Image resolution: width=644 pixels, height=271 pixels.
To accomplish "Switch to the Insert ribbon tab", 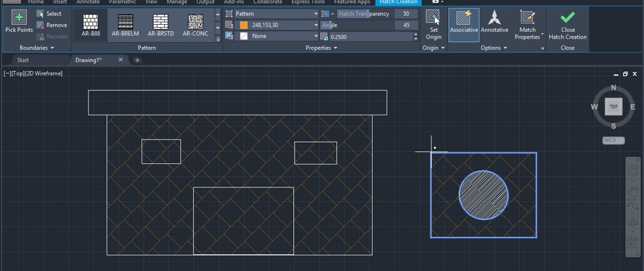I will point(60,1).
